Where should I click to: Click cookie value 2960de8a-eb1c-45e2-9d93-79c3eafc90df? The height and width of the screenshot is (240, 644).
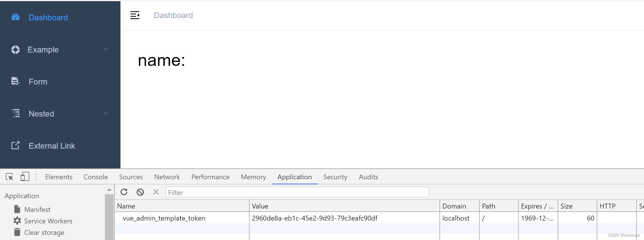tap(315, 218)
